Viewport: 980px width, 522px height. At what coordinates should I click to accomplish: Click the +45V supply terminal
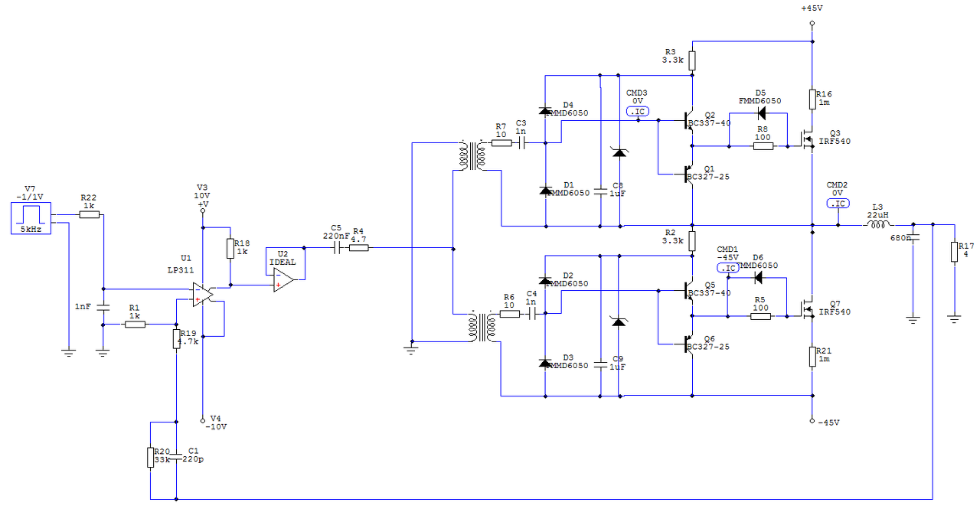pos(812,24)
